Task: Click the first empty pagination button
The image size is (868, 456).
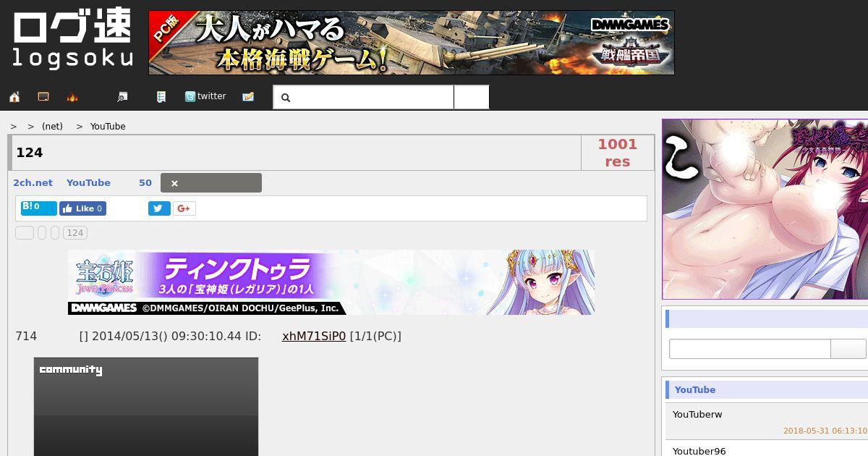Action: [x=25, y=232]
